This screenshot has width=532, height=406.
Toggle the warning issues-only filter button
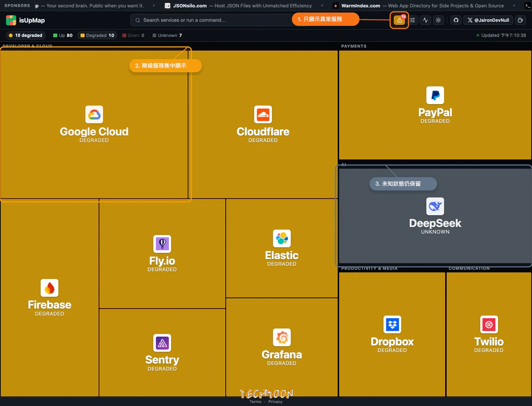tap(399, 20)
